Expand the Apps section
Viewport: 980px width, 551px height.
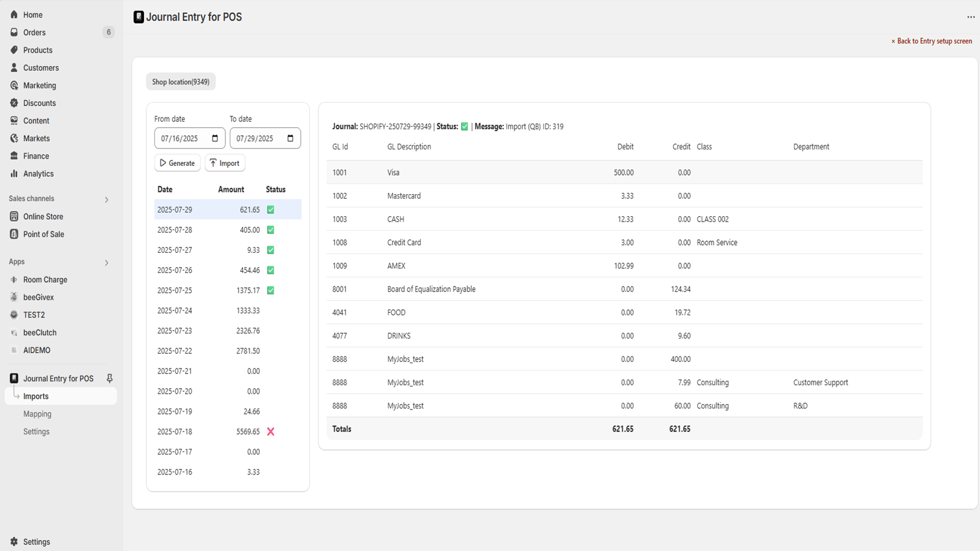pyautogui.click(x=106, y=262)
